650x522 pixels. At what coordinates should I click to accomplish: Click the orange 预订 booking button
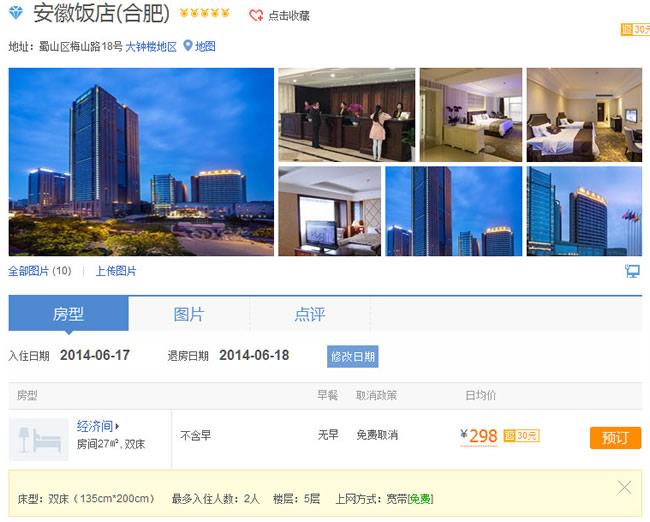[615, 438]
